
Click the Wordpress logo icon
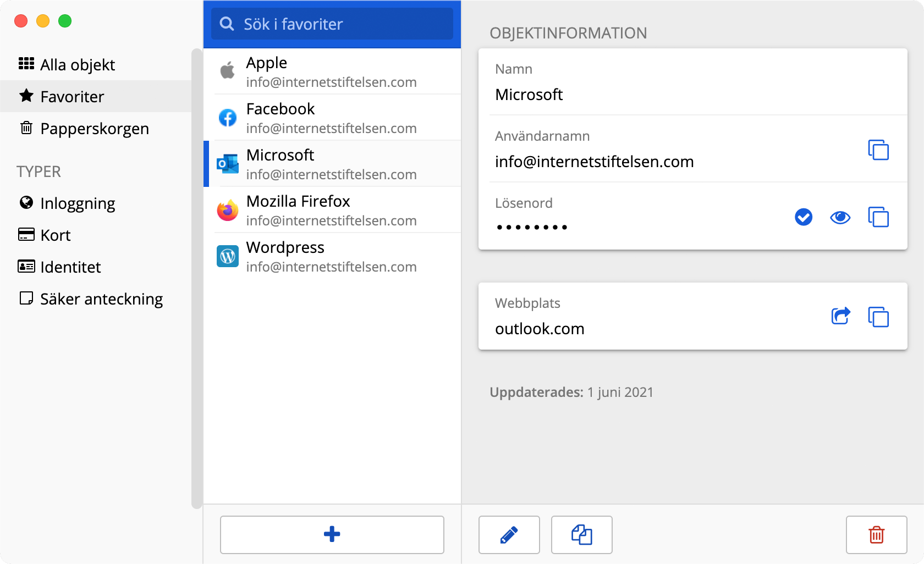228,256
